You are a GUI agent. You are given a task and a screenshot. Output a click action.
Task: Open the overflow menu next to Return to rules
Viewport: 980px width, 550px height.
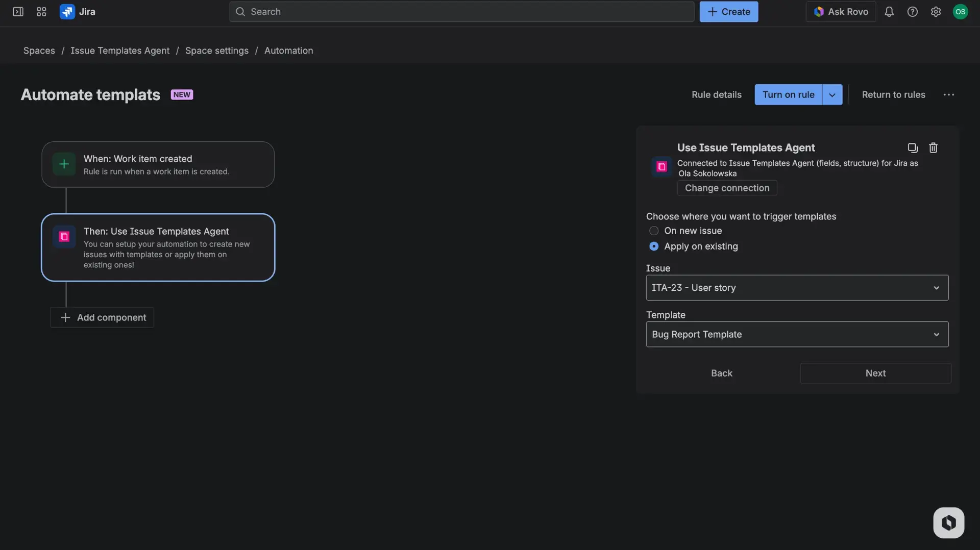pyautogui.click(x=949, y=94)
